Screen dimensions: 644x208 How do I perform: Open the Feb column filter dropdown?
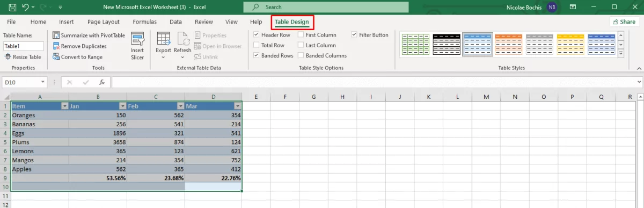point(180,106)
